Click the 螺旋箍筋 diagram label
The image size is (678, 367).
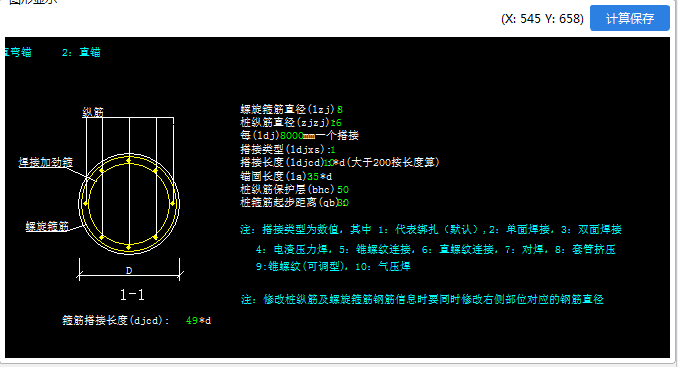pyautogui.click(x=47, y=226)
